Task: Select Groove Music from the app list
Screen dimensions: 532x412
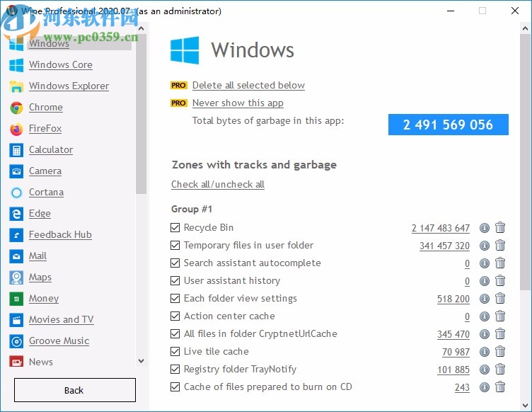Action: tap(59, 341)
